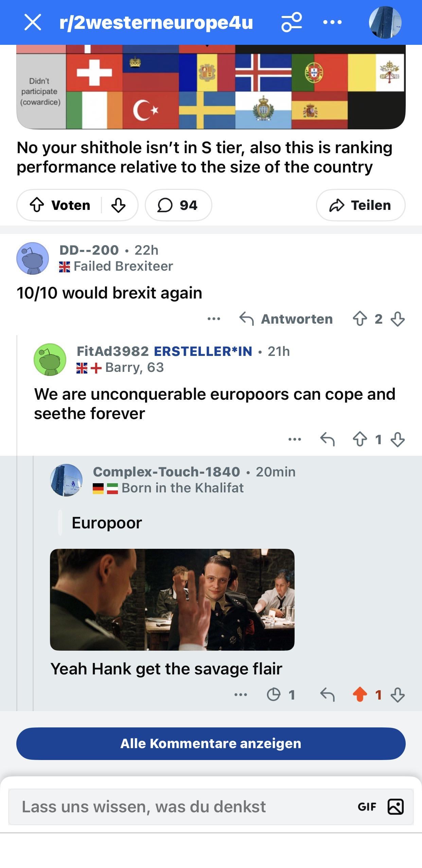This screenshot has width=422, height=868.
Task: Downvote the main post
Action: (118, 205)
